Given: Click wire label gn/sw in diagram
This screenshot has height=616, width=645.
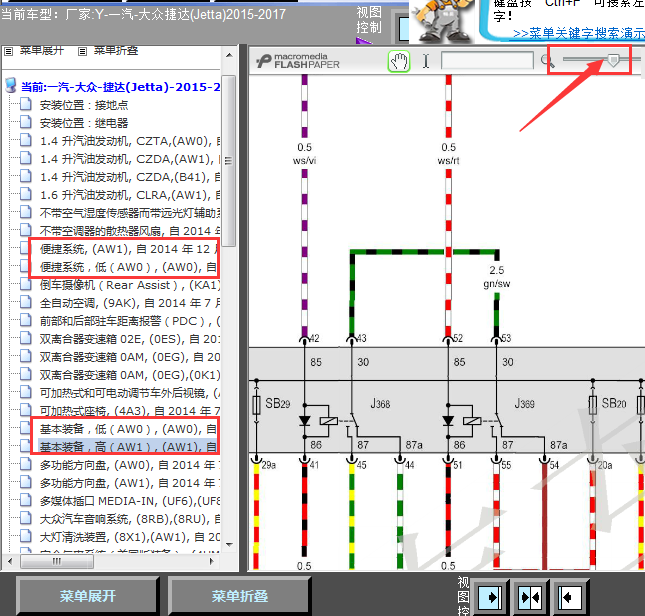Looking at the screenshot, I should click(x=497, y=284).
